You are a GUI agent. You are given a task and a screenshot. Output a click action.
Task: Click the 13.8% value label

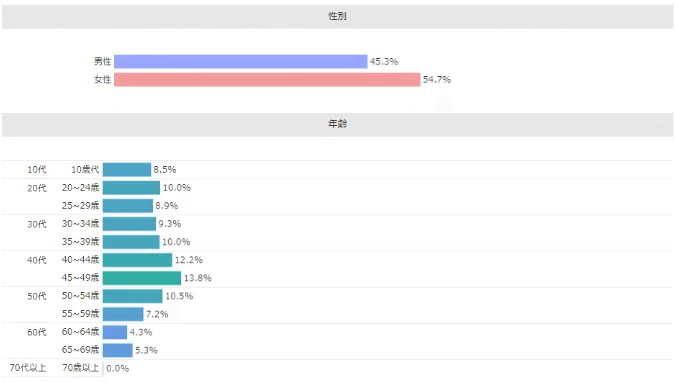click(x=198, y=278)
